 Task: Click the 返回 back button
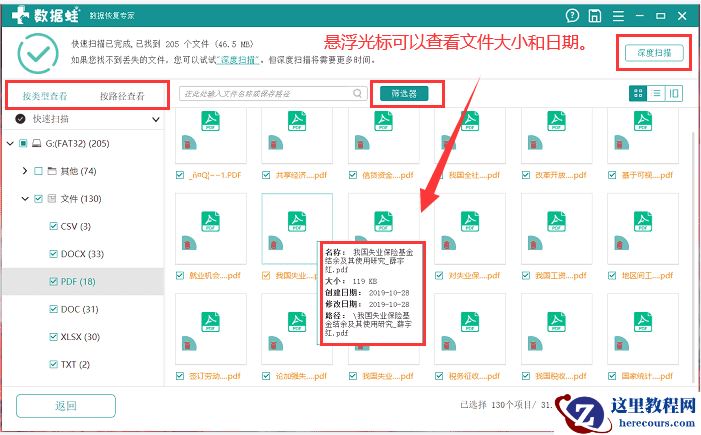tap(66, 406)
